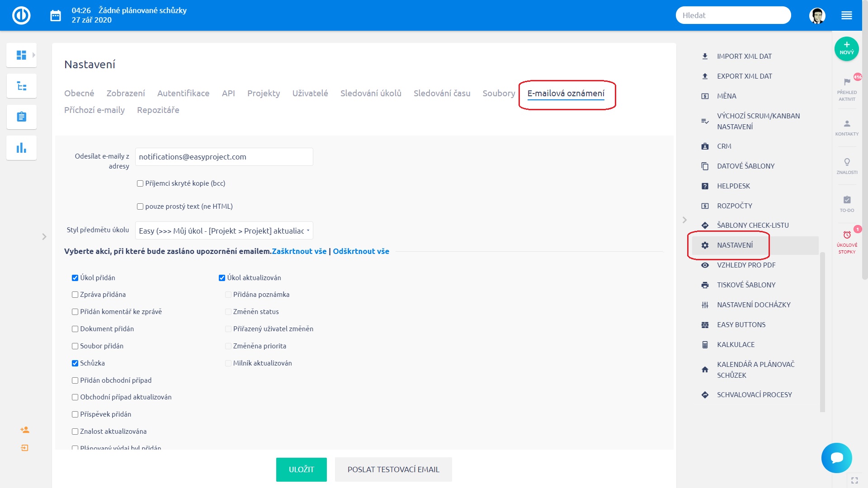Expand the dashboard sidebar item arrow
Screen dimensions: 868x488
tap(34, 55)
